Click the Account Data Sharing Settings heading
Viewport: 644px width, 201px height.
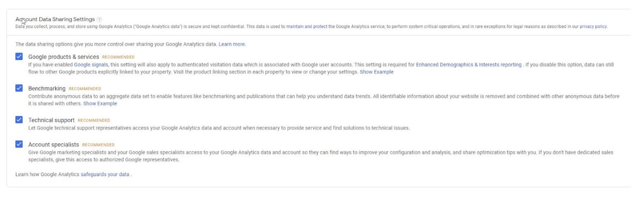click(x=55, y=19)
